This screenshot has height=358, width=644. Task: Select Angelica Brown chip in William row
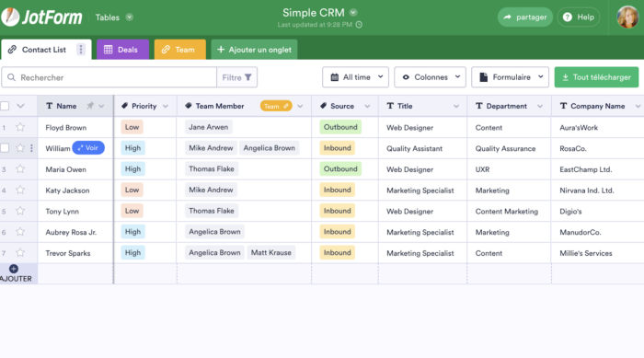coord(269,148)
